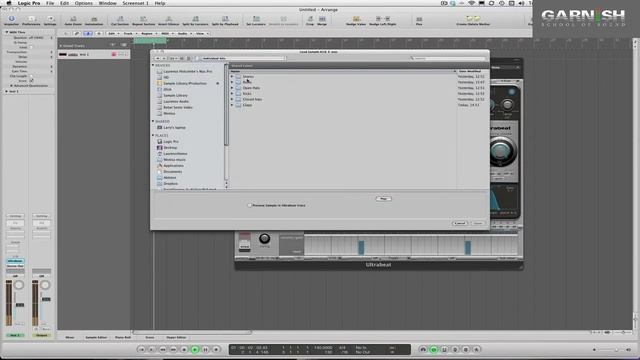Toggle the Loop checkbox in the Inspector
The height and width of the screenshot is (360, 640).
tap(31, 47)
